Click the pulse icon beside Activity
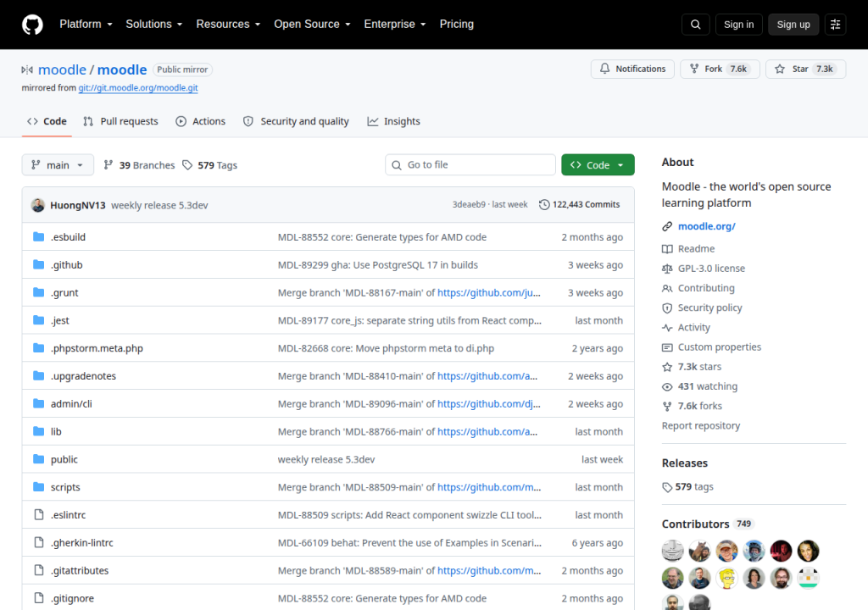Viewport: 868px width, 610px height. click(667, 328)
